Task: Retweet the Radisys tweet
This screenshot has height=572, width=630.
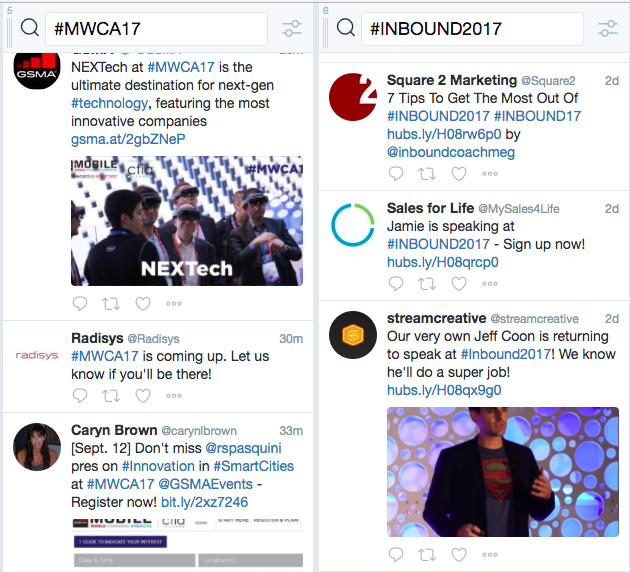Action: [111, 395]
